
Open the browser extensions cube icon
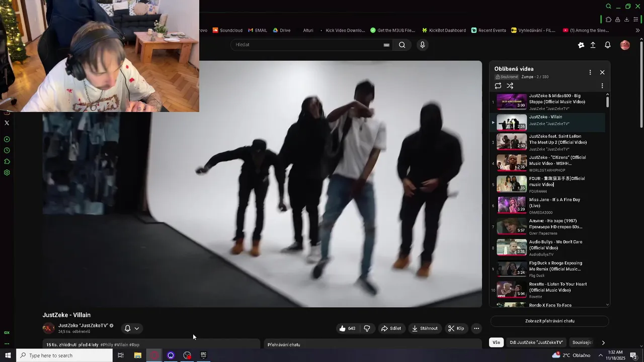coord(608,20)
